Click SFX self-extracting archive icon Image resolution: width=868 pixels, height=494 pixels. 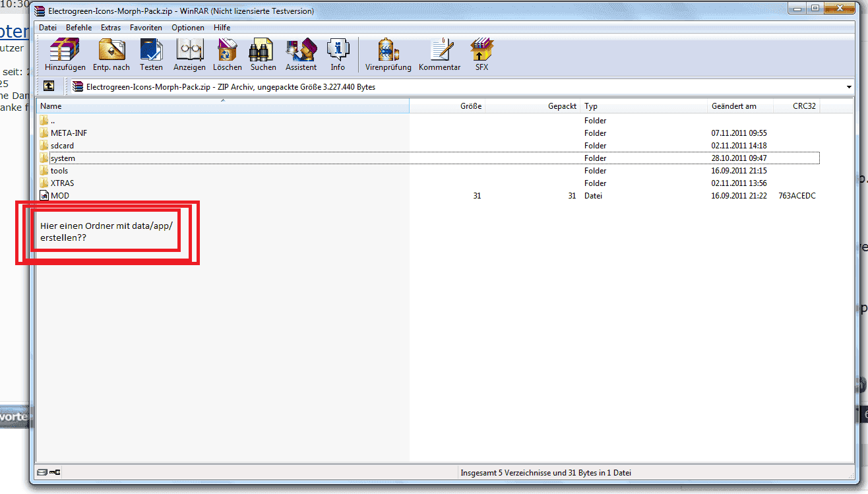pos(481,55)
